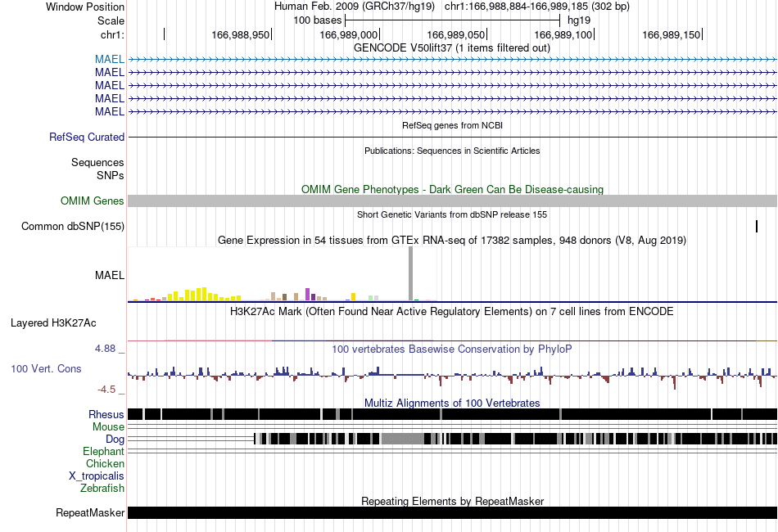Image resolution: width=778 pixels, height=532 pixels.
Task: Click the 166,989,100 ruler position
Action: pyautogui.click(x=563, y=34)
